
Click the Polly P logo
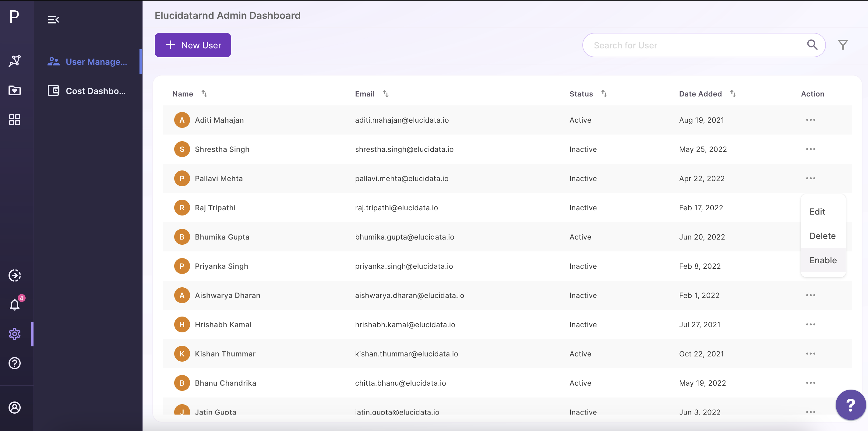[15, 16]
